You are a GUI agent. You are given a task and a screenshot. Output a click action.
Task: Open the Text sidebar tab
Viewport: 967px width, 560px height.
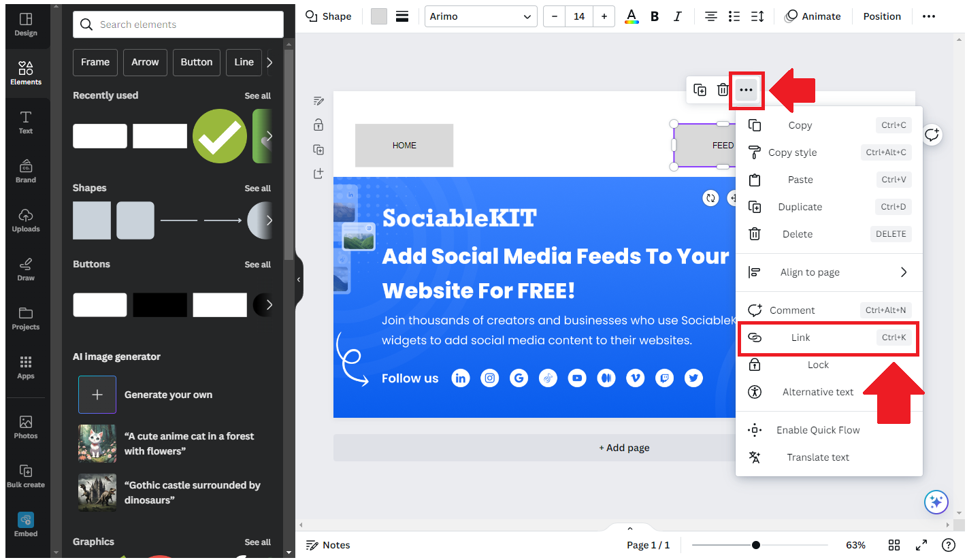26,122
